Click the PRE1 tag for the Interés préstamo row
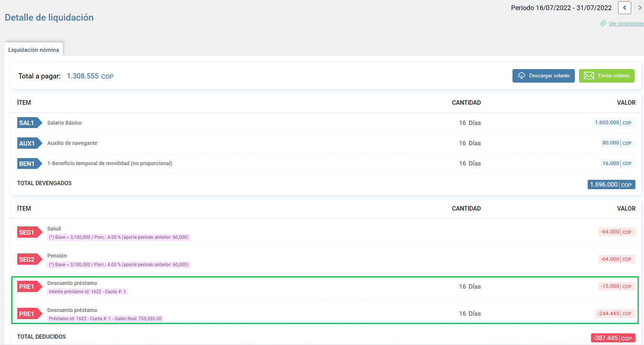Image resolution: width=644 pixels, height=345 pixels. pyautogui.click(x=30, y=286)
